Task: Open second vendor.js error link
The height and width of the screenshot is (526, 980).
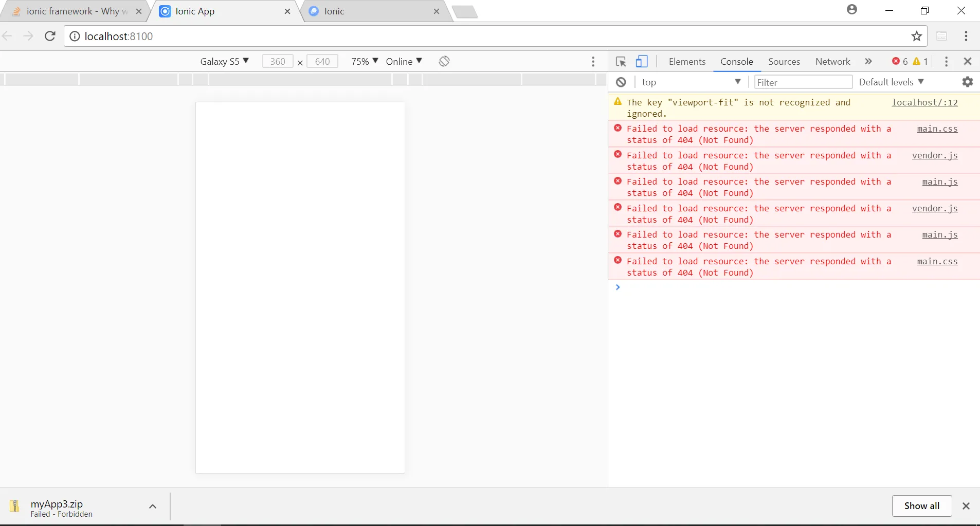Action: (x=935, y=208)
